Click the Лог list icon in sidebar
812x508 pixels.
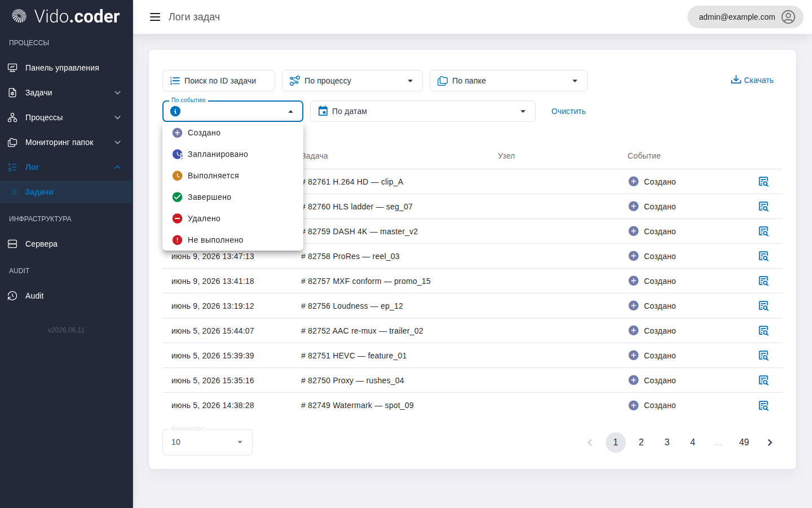[x=12, y=167]
